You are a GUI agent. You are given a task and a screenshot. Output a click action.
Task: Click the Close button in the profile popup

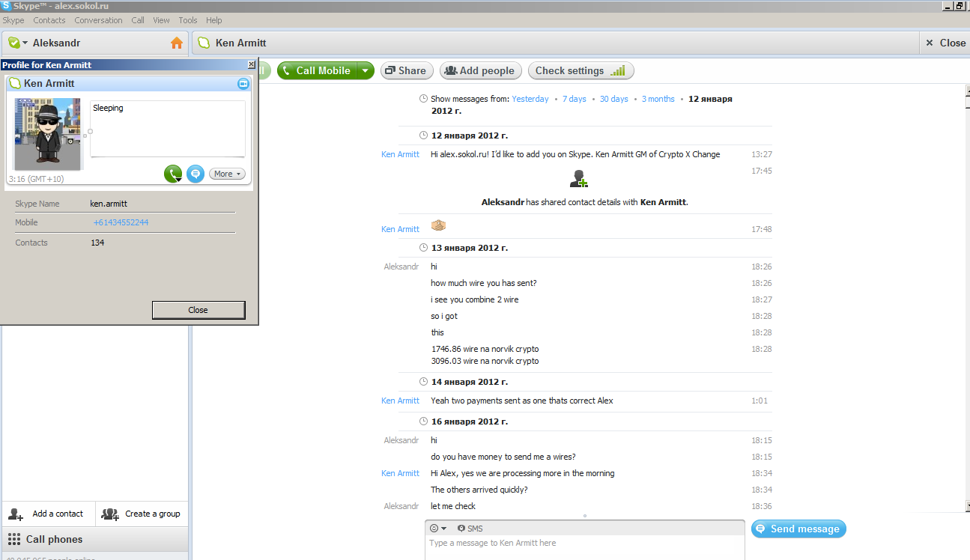[x=198, y=310]
